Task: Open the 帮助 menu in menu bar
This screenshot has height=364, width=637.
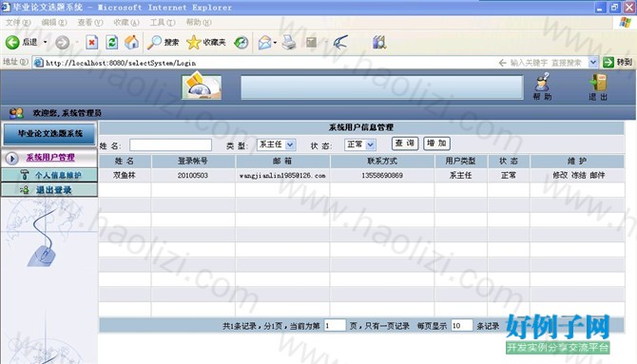Action: coord(199,23)
